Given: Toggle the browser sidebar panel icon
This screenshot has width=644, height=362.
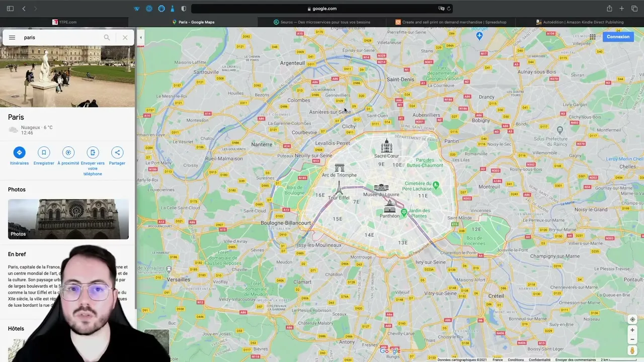Looking at the screenshot, I should point(10,8).
